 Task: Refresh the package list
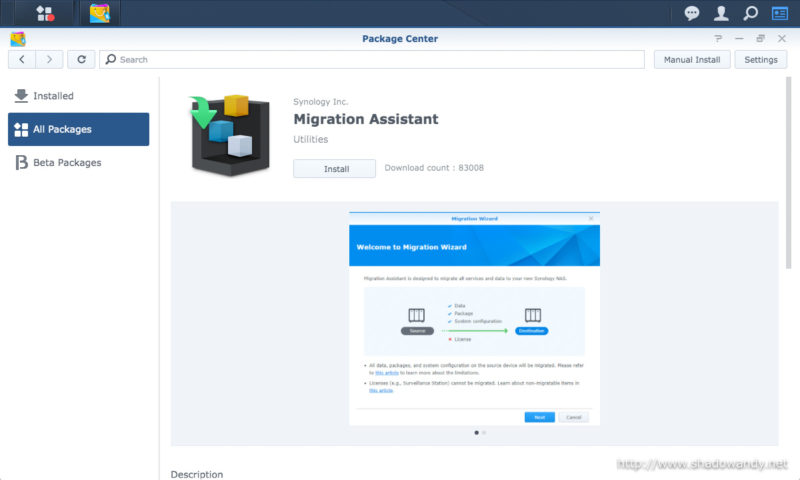(x=81, y=60)
